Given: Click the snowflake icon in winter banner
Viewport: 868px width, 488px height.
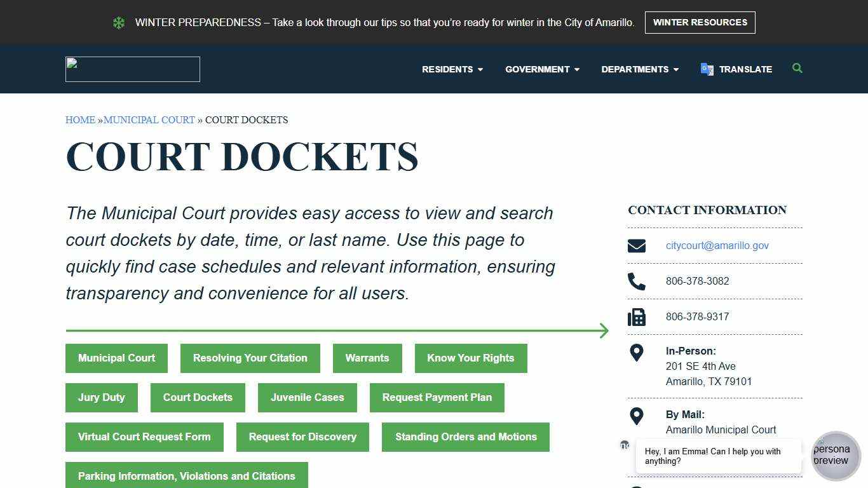Looking at the screenshot, I should point(119,22).
